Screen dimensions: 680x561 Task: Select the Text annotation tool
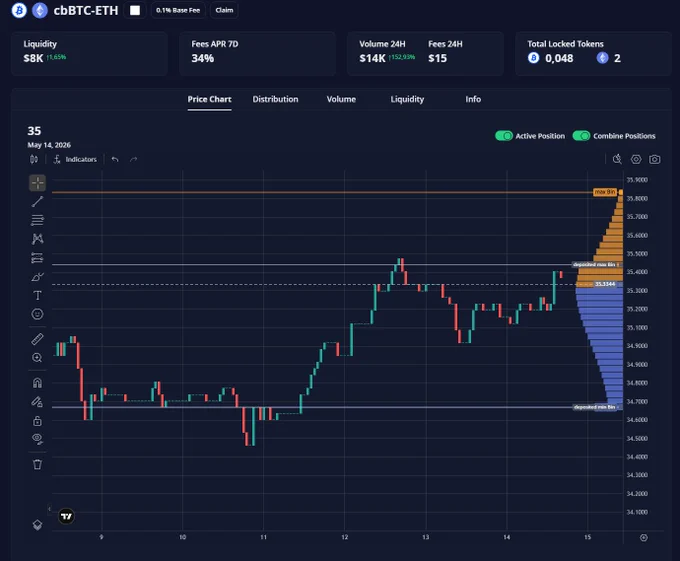click(x=37, y=295)
